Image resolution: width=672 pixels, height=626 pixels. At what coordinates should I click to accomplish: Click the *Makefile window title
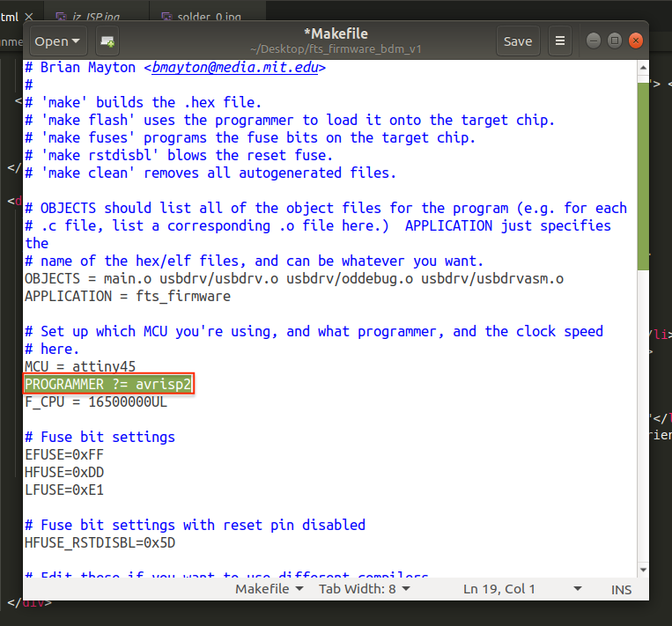[336, 33]
